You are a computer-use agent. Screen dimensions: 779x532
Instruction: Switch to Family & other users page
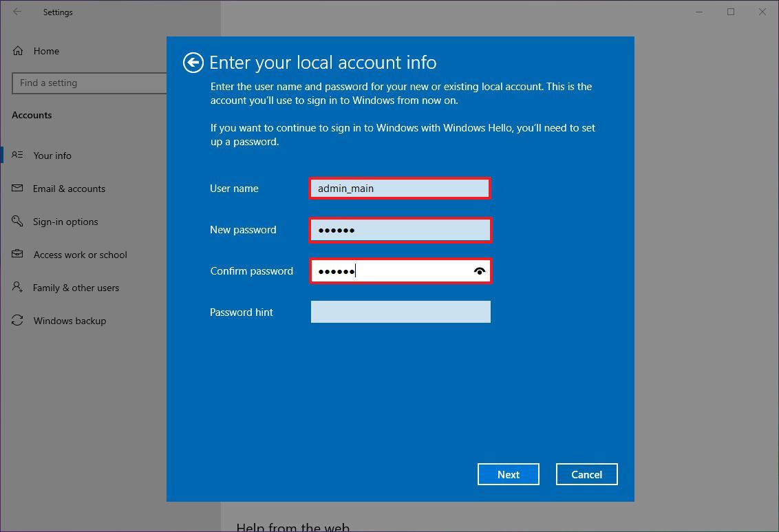(x=76, y=288)
